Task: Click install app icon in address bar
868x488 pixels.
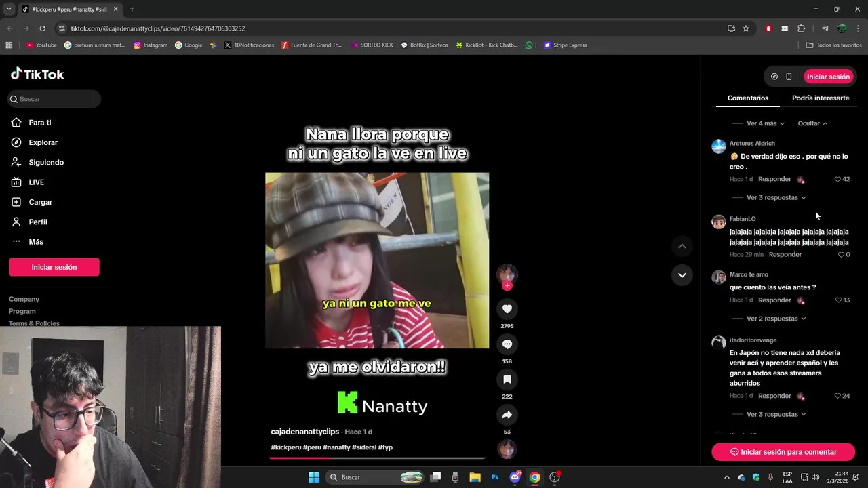Action: tap(731, 28)
